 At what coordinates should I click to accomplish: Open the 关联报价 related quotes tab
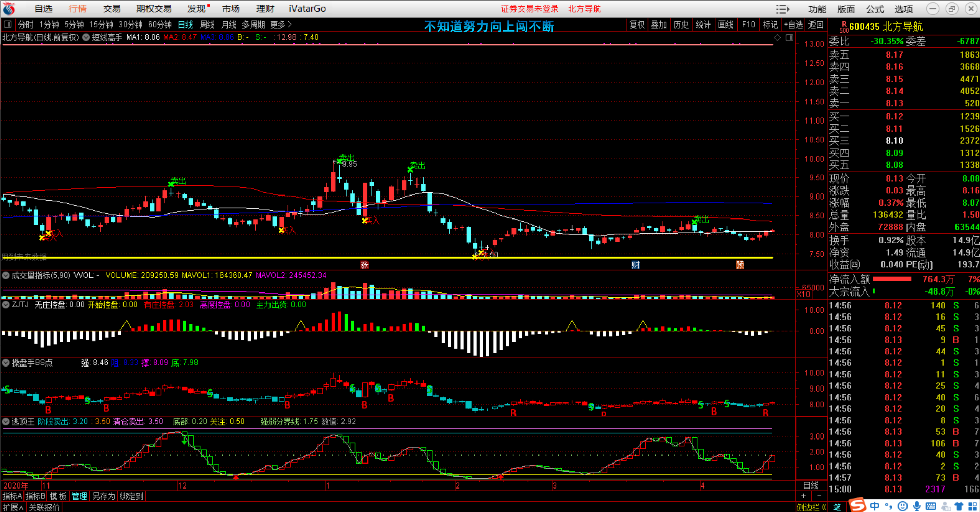click(x=44, y=507)
